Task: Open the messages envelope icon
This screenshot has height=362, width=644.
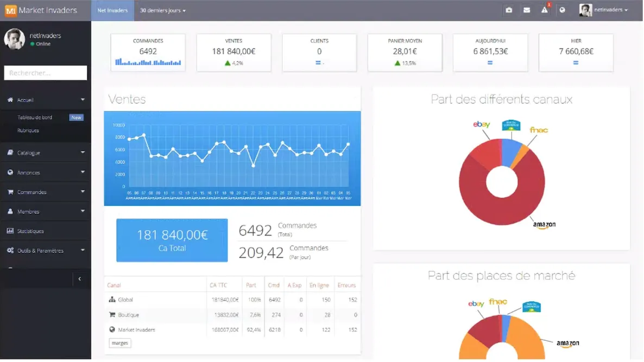Action: [526, 10]
